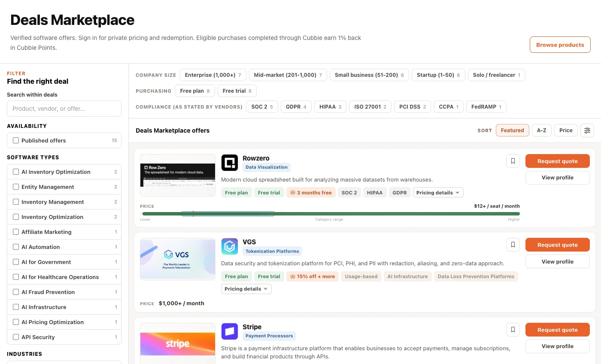Click the Rowzero logo icon
The height and width of the screenshot is (364, 601).
click(x=230, y=163)
